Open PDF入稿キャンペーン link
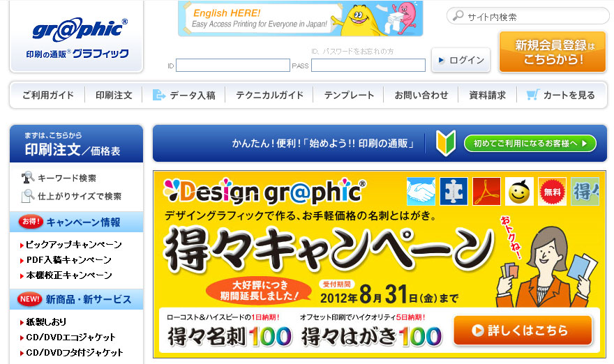Screen dimensions: 614x364 click(69, 260)
